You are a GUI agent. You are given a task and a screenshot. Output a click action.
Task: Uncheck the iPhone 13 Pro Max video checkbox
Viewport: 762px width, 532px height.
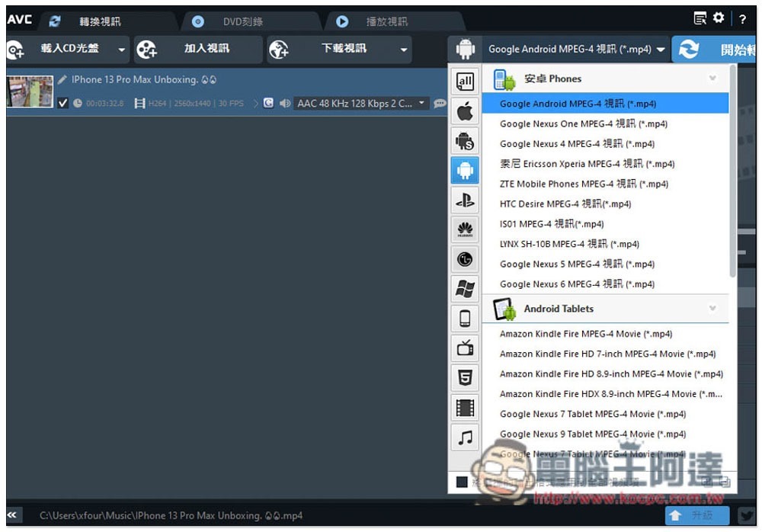click(x=62, y=103)
